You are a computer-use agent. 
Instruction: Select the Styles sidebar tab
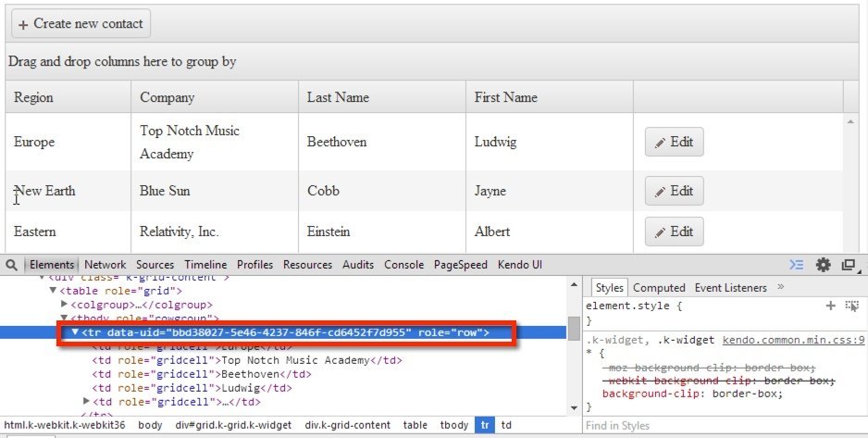pos(609,288)
